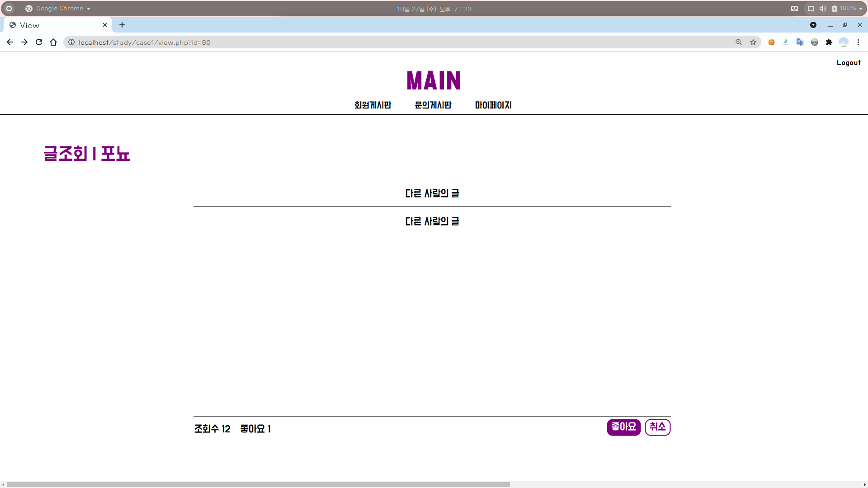Open the 문의게시판 menu
The height and width of the screenshot is (488, 868).
tap(433, 105)
